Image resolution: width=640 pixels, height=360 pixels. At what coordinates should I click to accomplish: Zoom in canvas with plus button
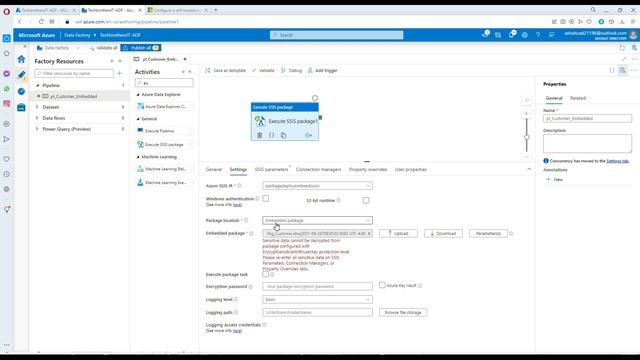point(527,113)
